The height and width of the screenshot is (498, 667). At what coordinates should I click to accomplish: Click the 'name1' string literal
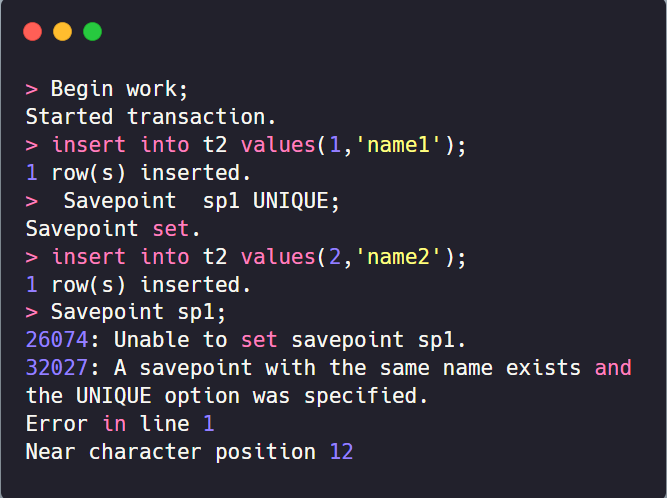pos(398,145)
